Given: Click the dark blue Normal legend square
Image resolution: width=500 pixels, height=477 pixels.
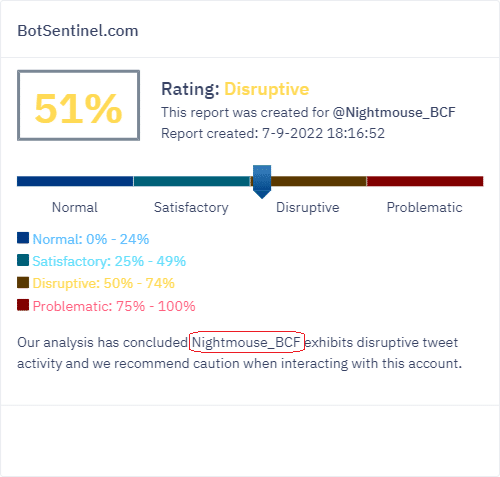Looking at the screenshot, I should pos(23,238).
